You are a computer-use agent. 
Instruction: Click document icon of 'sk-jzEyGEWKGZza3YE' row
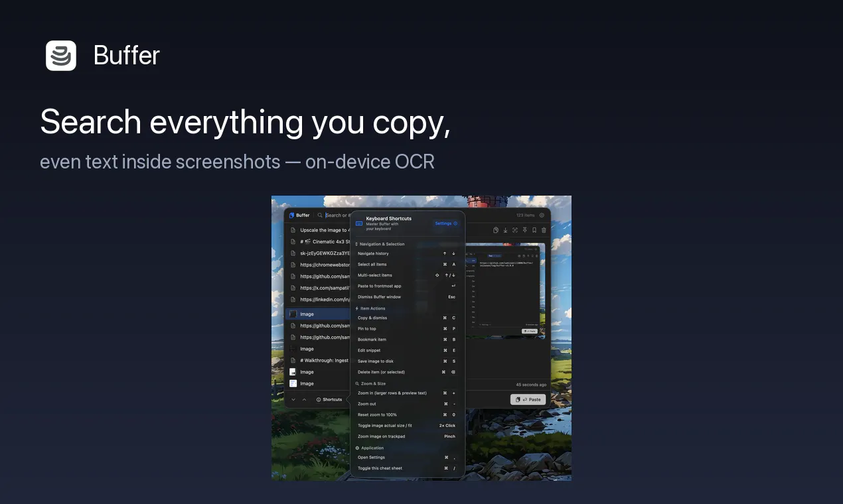coord(293,253)
